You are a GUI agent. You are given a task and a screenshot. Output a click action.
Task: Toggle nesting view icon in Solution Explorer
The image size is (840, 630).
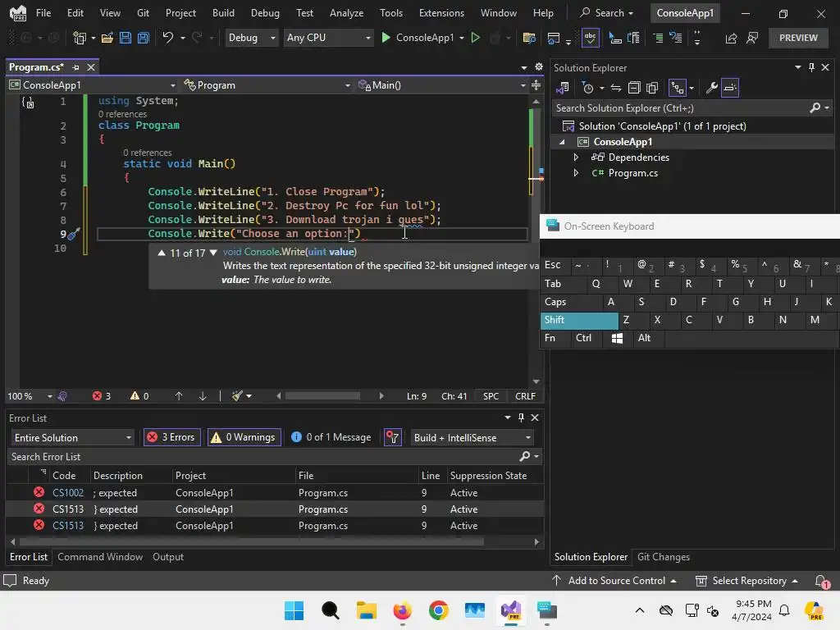(x=677, y=87)
